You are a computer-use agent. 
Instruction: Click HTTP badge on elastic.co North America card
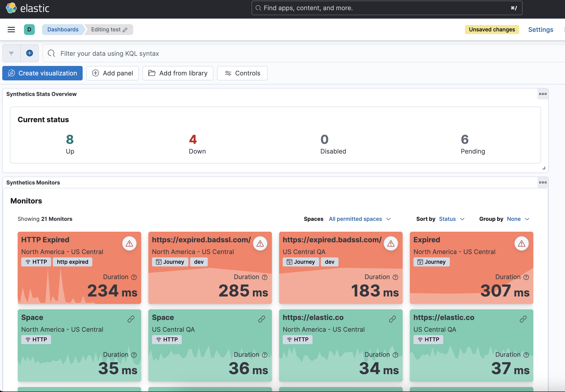pyautogui.click(x=297, y=339)
